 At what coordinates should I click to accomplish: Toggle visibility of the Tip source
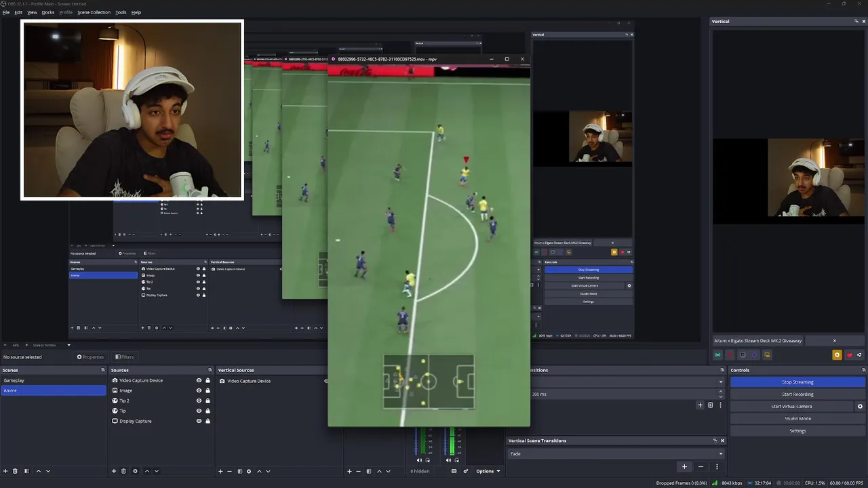tap(199, 411)
